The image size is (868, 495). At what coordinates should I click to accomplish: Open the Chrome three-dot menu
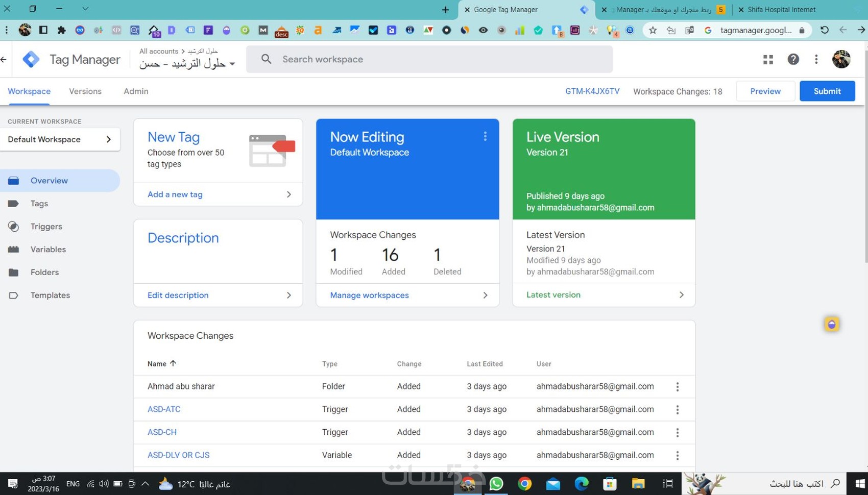(7, 30)
